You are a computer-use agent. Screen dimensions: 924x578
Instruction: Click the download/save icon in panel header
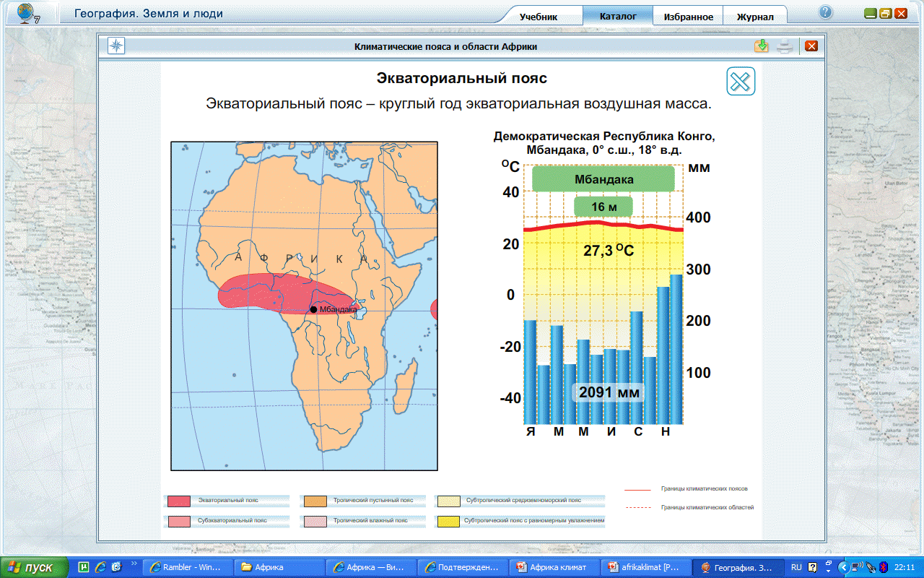click(x=762, y=46)
